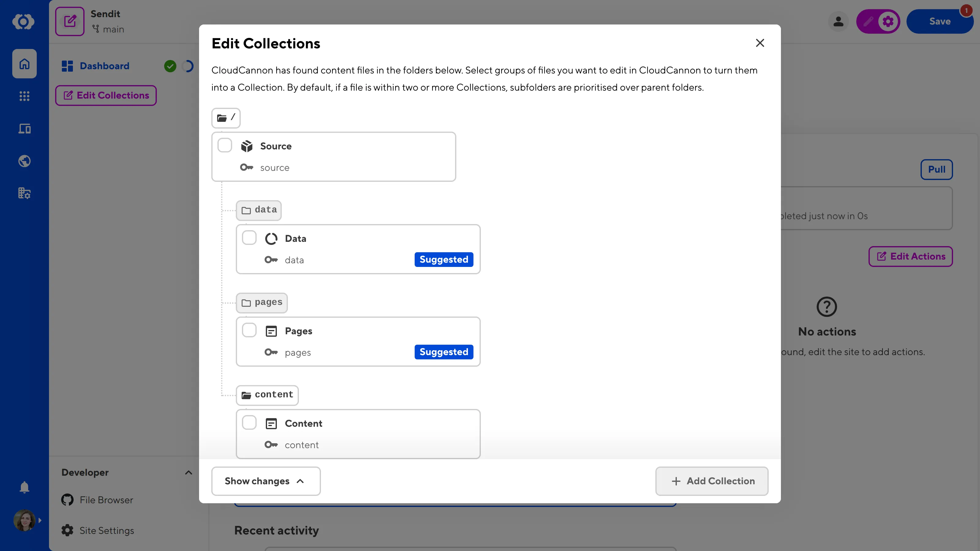Click the GitHub icon next to File Browser
Image resolution: width=980 pixels, height=551 pixels.
pyautogui.click(x=67, y=500)
